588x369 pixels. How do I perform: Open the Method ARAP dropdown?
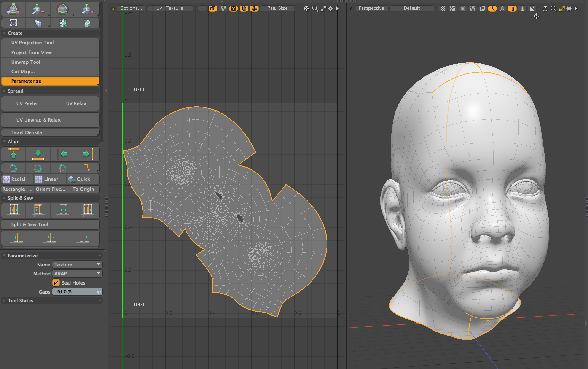(77, 274)
